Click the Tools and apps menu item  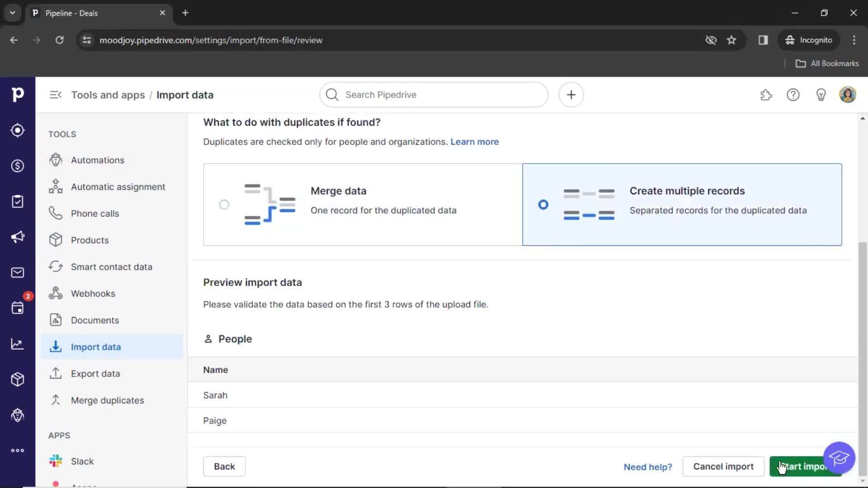pyautogui.click(x=108, y=95)
